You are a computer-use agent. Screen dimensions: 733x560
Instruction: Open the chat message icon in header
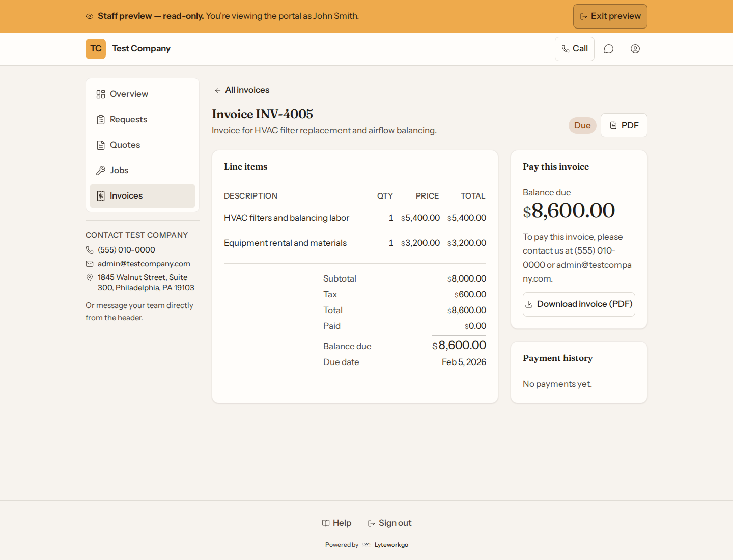tap(608, 49)
